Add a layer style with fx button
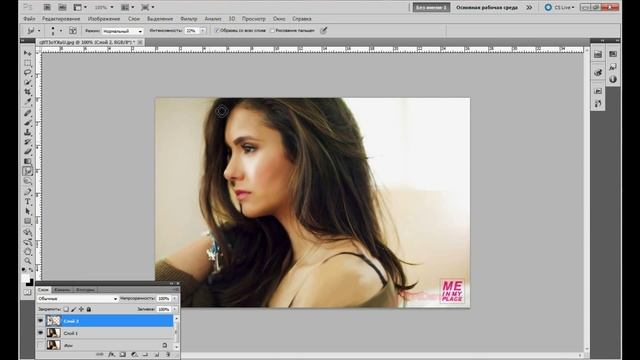This screenshot has height=360, width=640. click(x=111, y=355)
